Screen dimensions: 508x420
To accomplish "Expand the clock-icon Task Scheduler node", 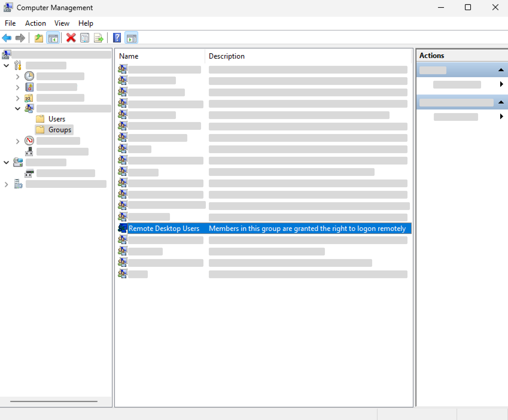I will pyautogui.click(x=18, y=77).
